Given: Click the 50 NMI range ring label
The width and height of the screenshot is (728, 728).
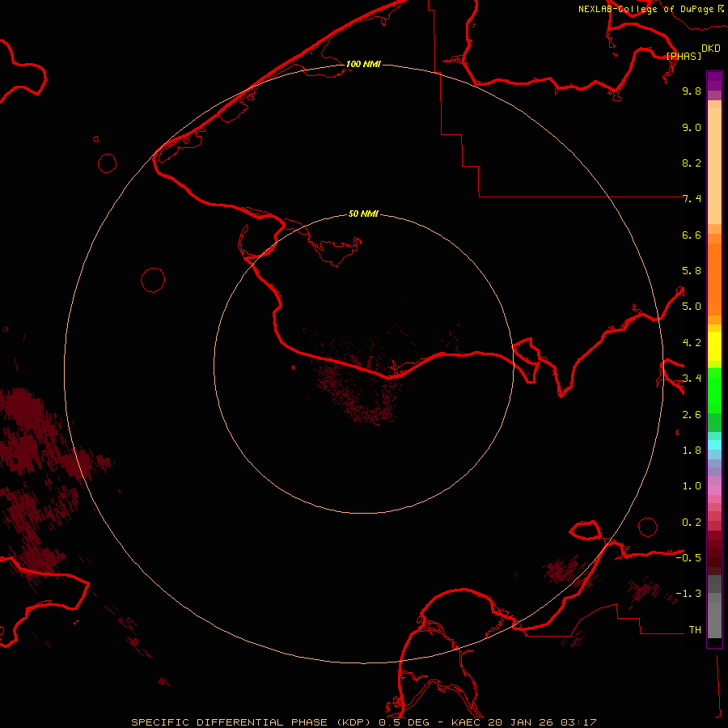Looking at the screenshot, I should tap(363, 214).
